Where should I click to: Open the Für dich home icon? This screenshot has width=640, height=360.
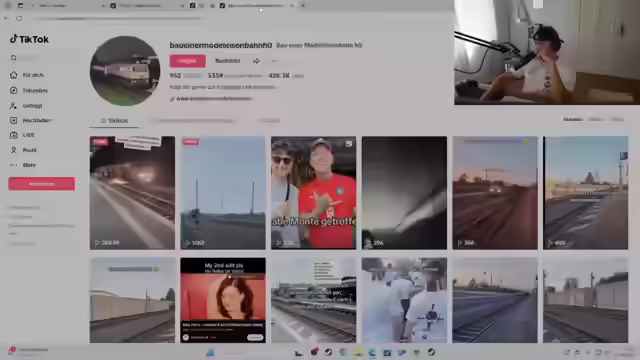(13, 75)
